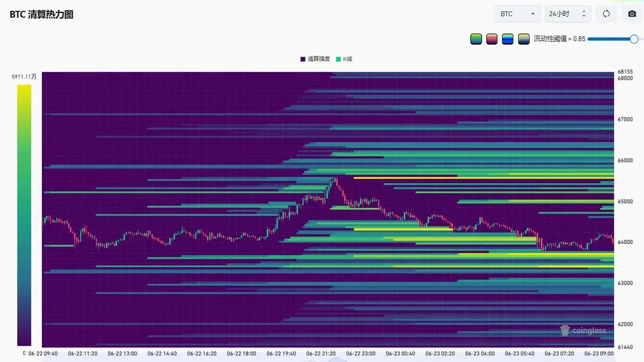Open the BTC coin dropdown

tap(518, 14)
